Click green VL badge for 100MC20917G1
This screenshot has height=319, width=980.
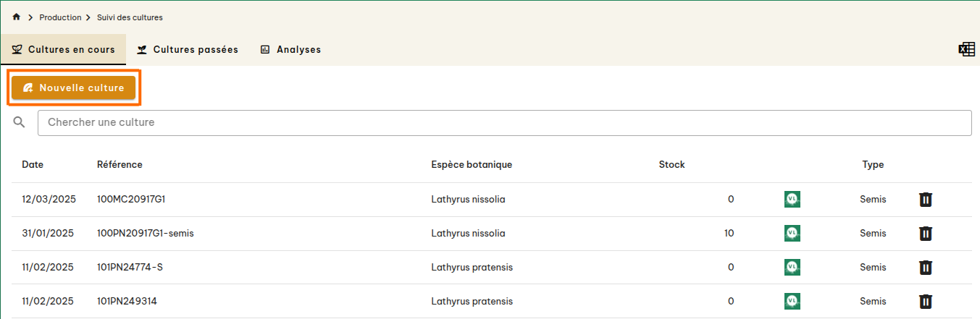point(792,200)
